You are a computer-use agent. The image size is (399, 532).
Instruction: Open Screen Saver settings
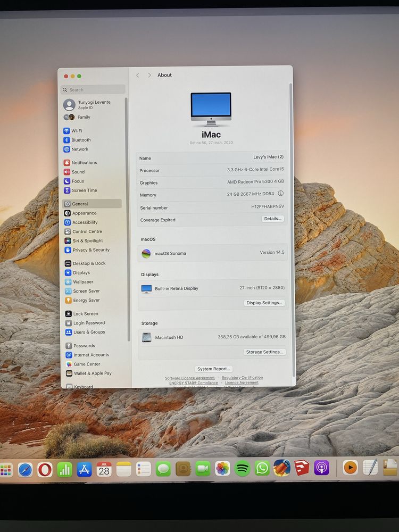pos(82,291)
